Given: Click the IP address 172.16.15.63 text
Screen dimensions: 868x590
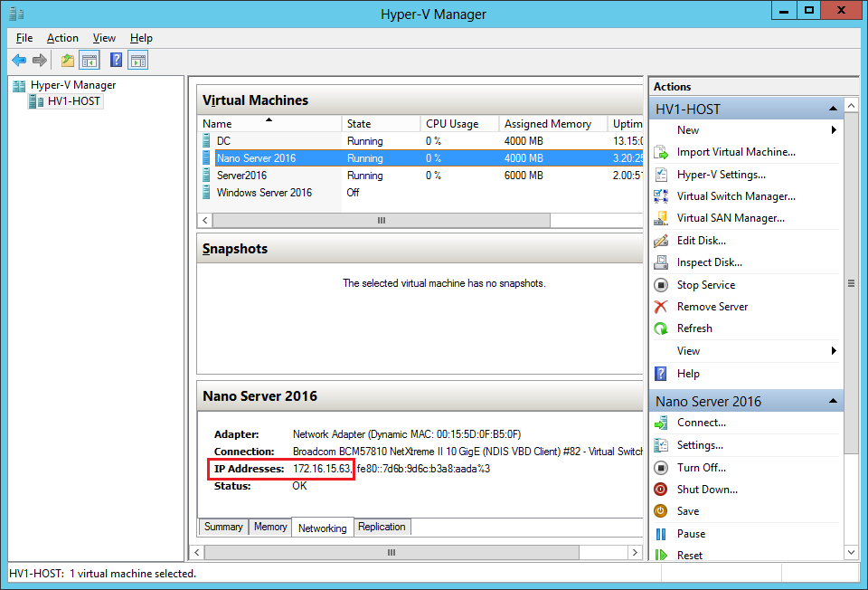Looking at the screenshot, I should click(x=322, y=469).
